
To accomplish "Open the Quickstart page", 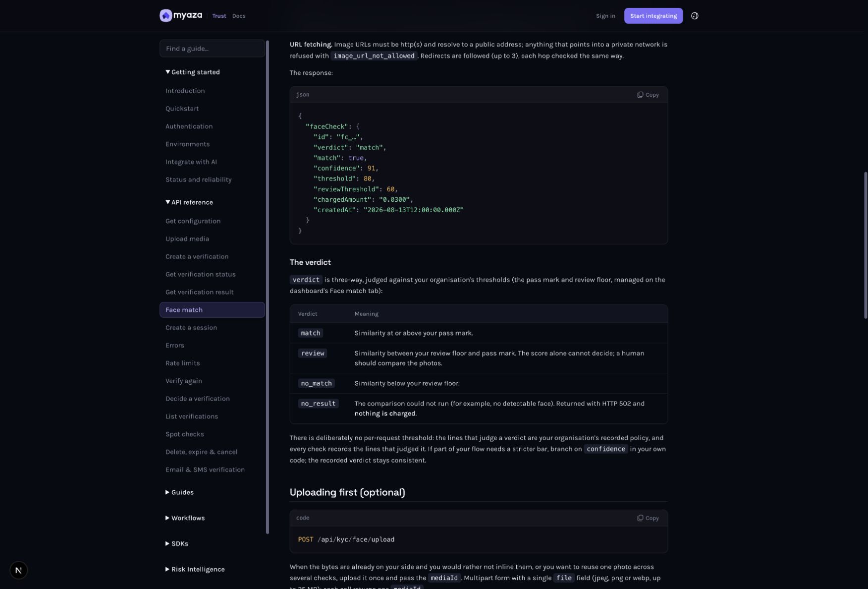I will [x=182, y=109].
